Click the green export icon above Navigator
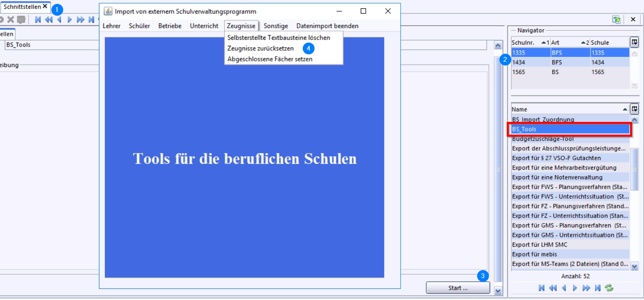This screenshot has height=300, width=644. pos(616,19)
